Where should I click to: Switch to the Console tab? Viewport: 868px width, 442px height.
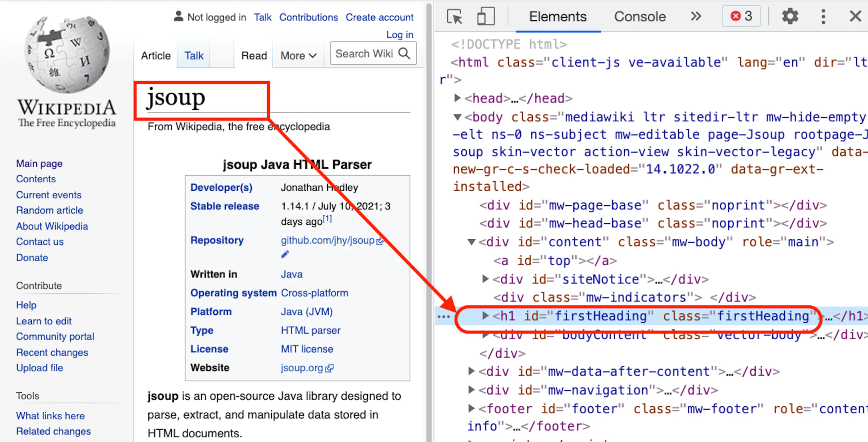pos(639,16)
